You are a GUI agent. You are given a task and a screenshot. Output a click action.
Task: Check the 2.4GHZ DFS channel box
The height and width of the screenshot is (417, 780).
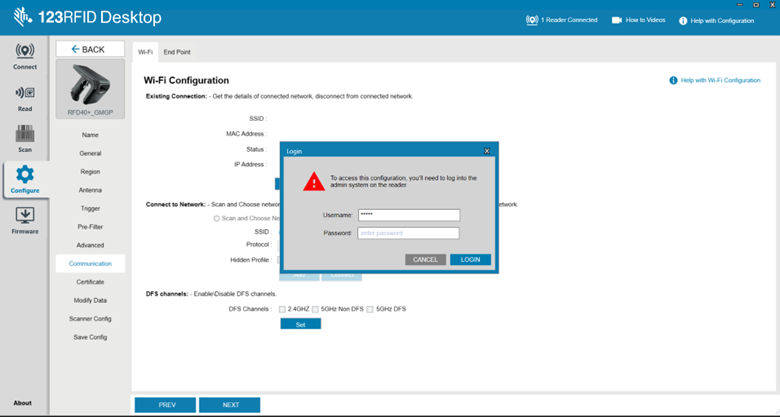[282, 309]
